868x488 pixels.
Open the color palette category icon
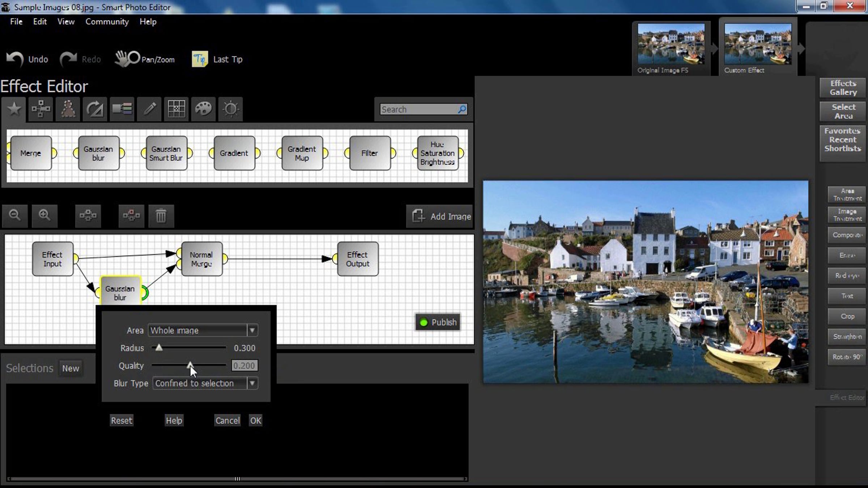click(x=203, y=109)
